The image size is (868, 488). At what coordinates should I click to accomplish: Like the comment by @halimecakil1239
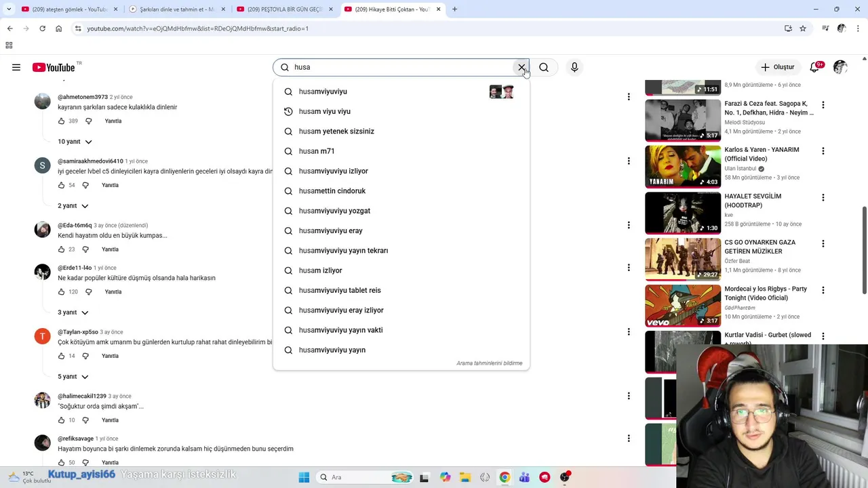tap(61, 420)
